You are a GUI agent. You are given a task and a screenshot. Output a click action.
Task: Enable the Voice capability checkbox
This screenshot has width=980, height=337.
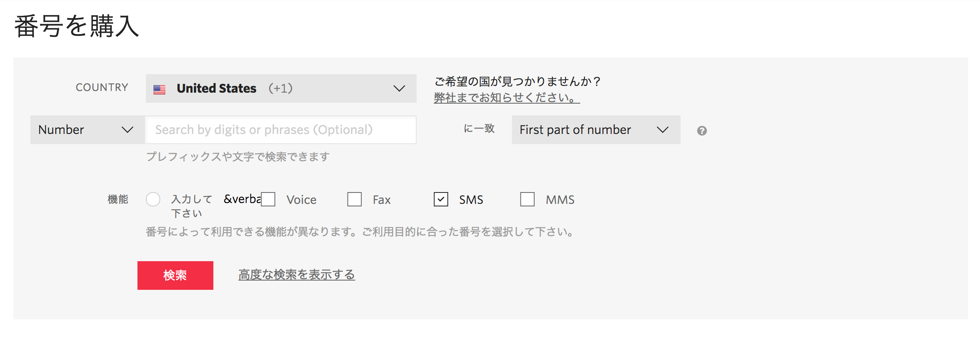(x=268, y=199)
